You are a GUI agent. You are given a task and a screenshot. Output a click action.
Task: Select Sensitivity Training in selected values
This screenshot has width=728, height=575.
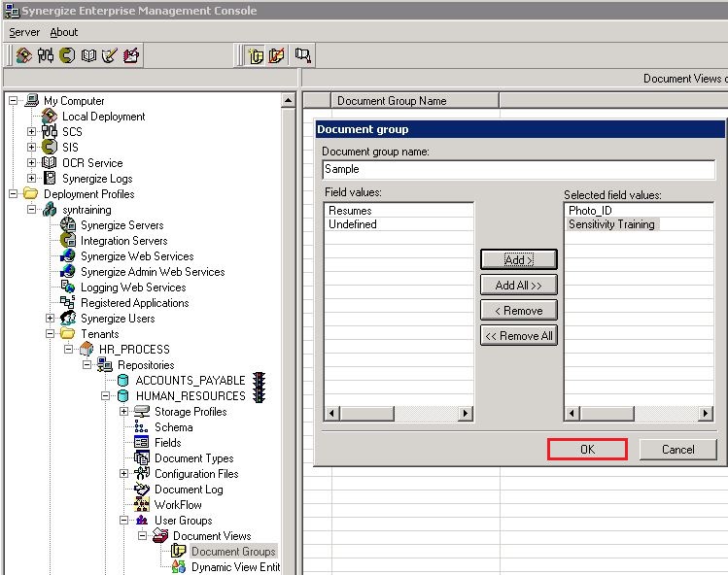[x=611, y=224]
